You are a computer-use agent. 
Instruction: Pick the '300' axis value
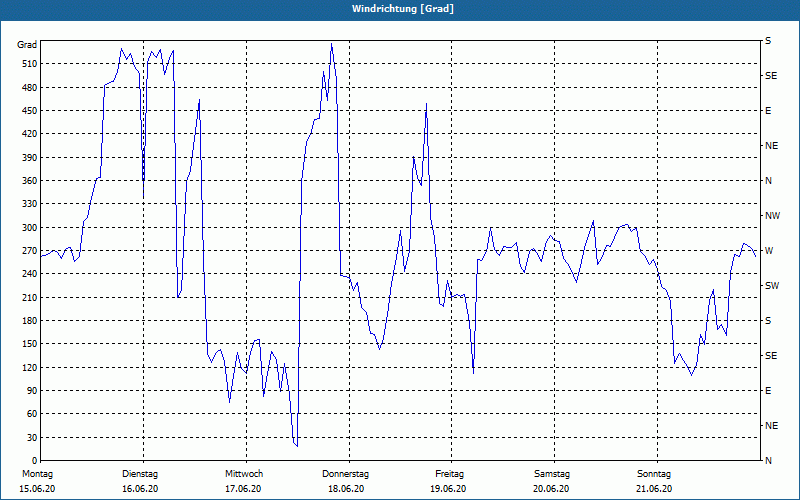(x=29, y=228)
